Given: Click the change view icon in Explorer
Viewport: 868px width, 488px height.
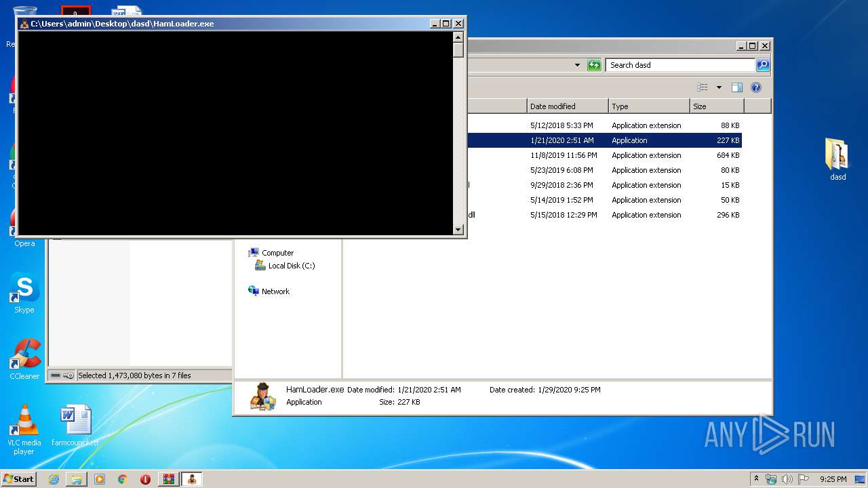Looking at the screenshot, I should click(703, 87).
